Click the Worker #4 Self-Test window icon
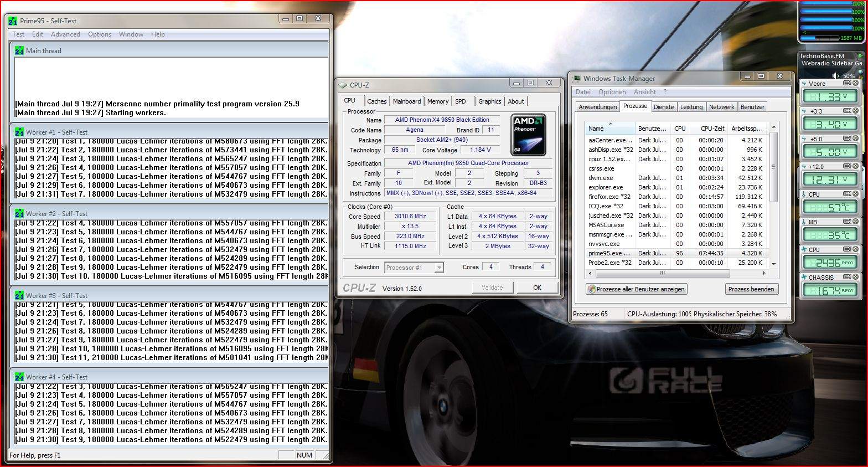 click(x=19, y=377)
